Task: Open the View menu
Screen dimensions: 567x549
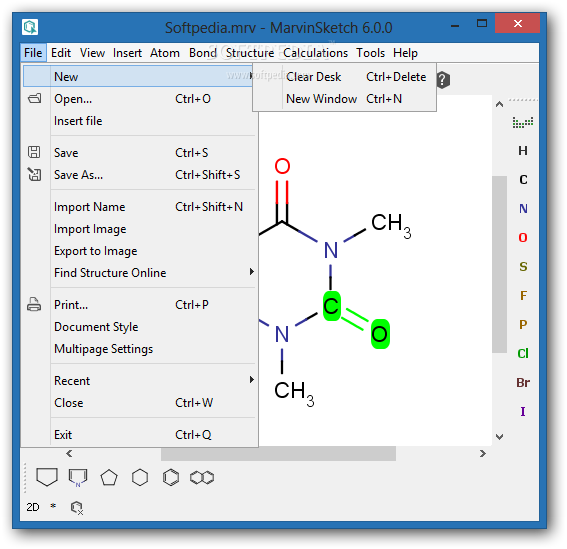Action: (x=92, y=53)
